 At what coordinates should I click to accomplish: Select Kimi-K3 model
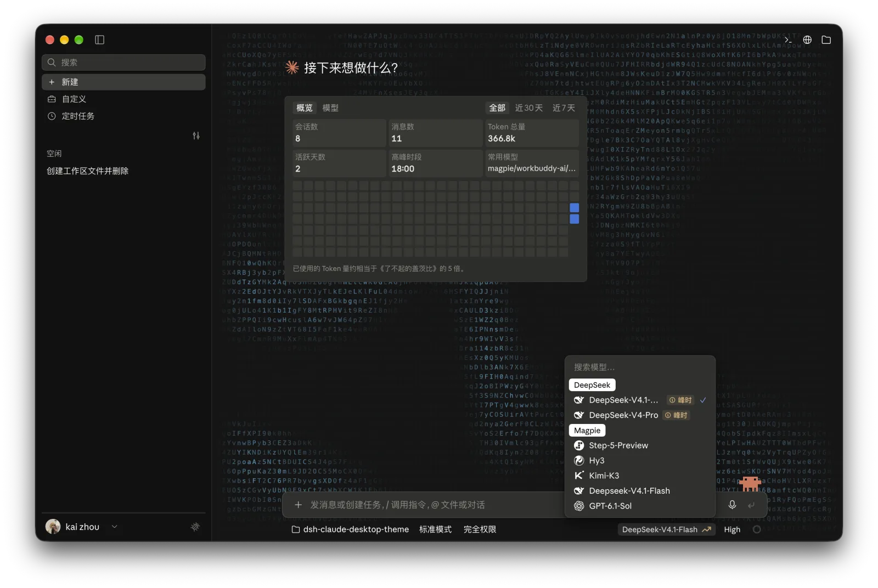[640, 476]
